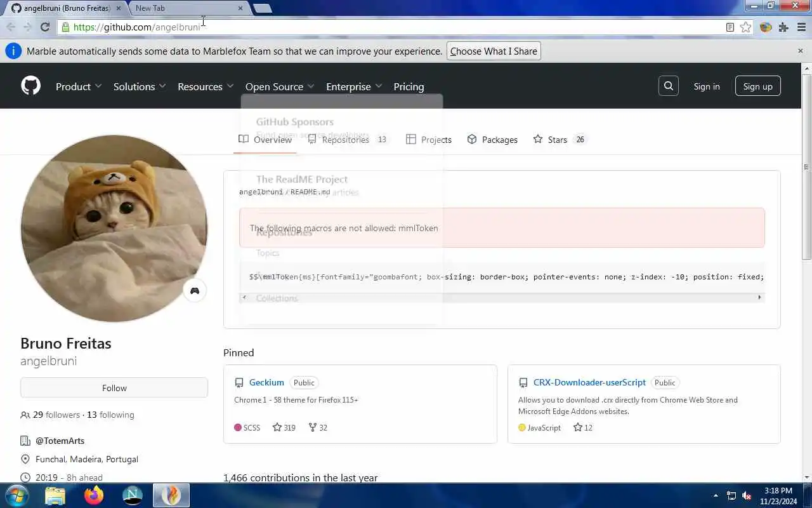The width and height of the screenshot is (812, 508).
Task: Click the Sign in link
Action: tap(707, 86)
